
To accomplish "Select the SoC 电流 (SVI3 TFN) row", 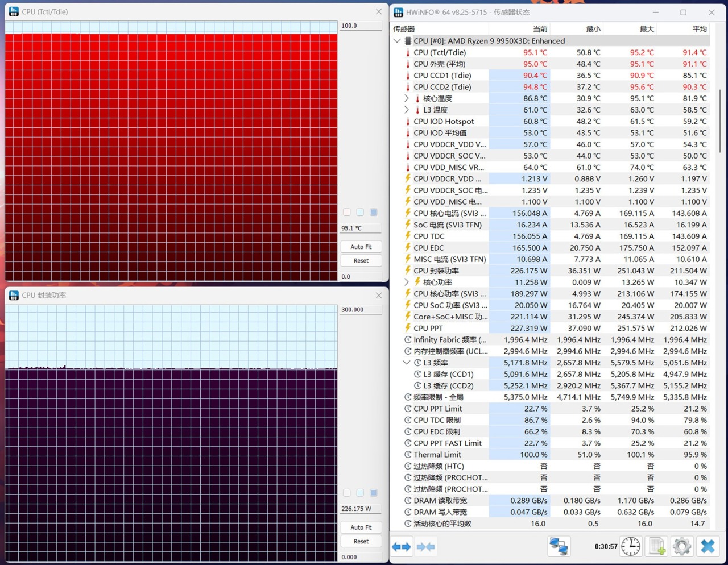I will (x=551, y=225).
